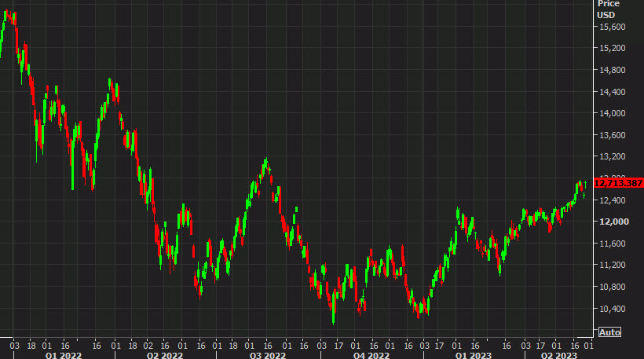The height and width of the screenshot is (359, 644).
Task: Click the bold 12,000 price axis label
Action: click(614, 222)
